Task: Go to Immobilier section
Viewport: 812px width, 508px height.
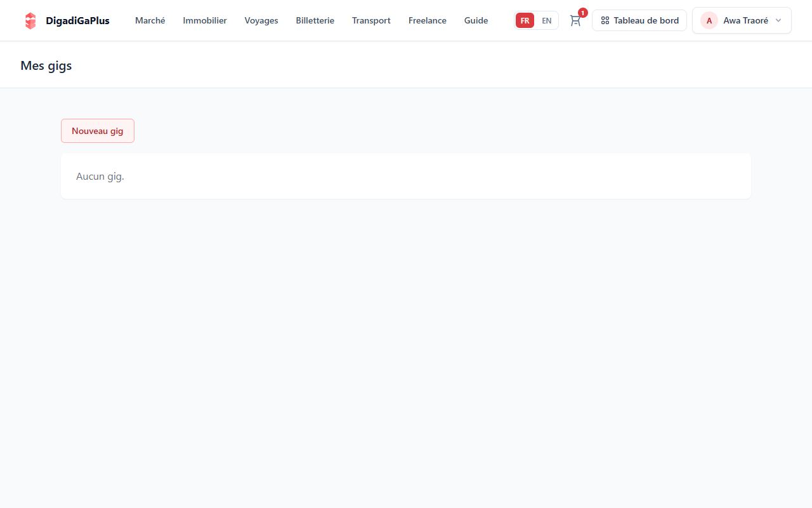Action: point(205,20)
